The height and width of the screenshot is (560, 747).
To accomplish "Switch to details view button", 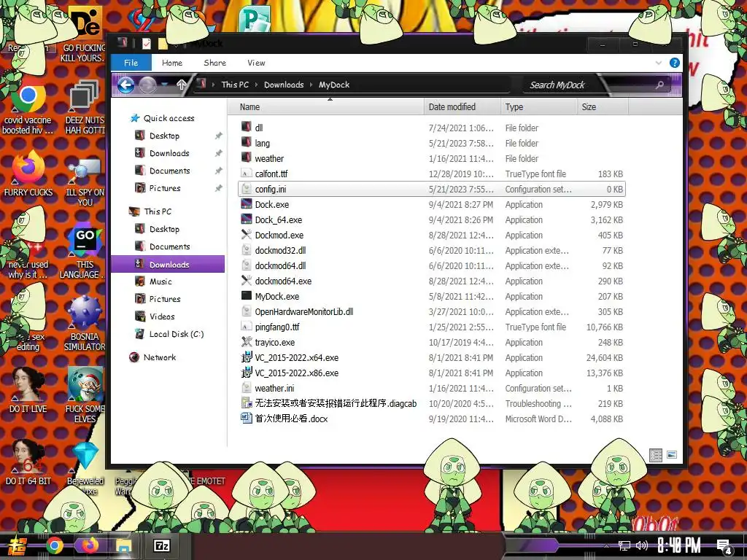I will click(656, 455).
